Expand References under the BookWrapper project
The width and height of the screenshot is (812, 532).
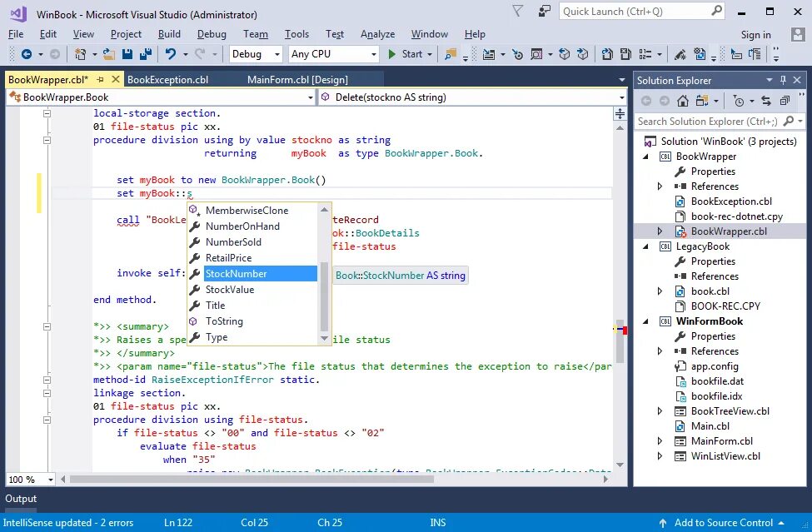(660, 186)
